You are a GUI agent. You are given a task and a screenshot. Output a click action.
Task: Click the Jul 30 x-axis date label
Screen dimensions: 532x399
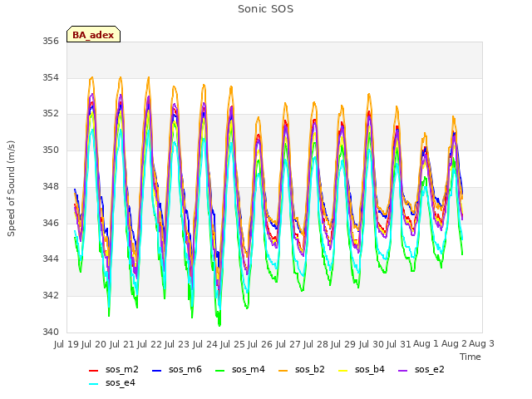[x=372, y=344]
